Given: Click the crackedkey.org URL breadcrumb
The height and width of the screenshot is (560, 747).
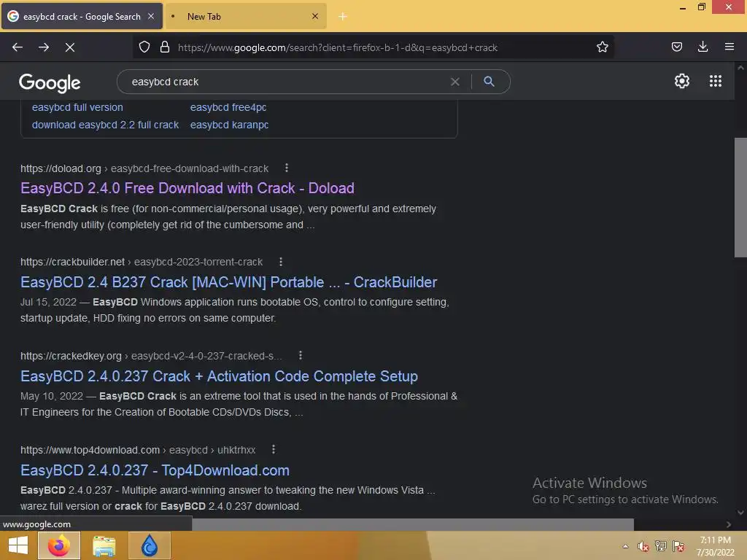Looking at the screenshot, I should coord(151,356).
